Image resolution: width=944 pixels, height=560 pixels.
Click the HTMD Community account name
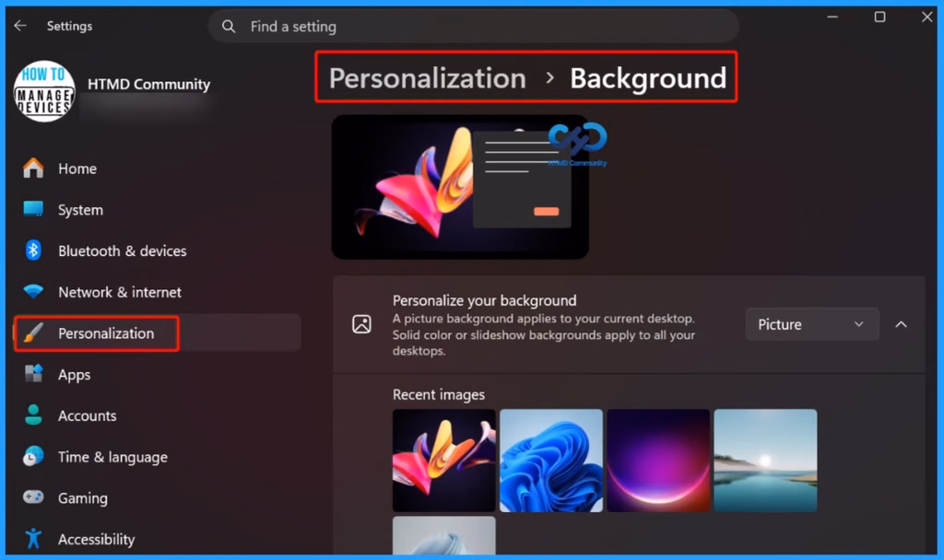(148, 84)
